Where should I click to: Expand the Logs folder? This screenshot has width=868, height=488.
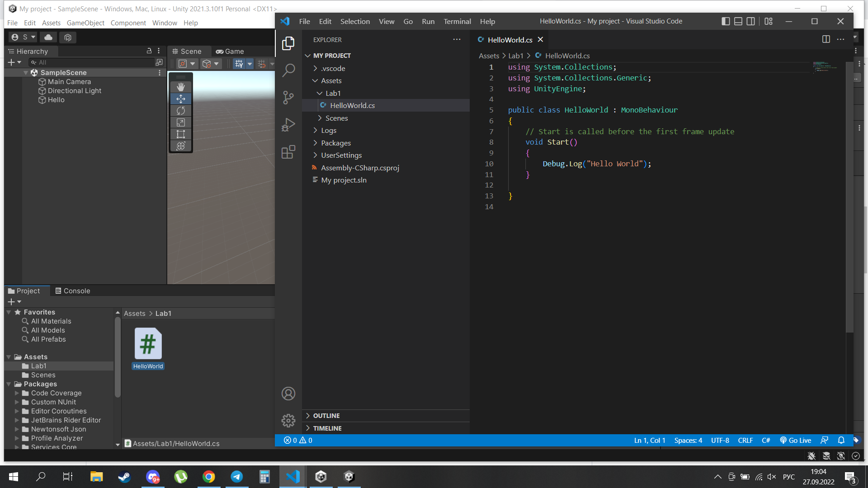click(x=315, y=131)
